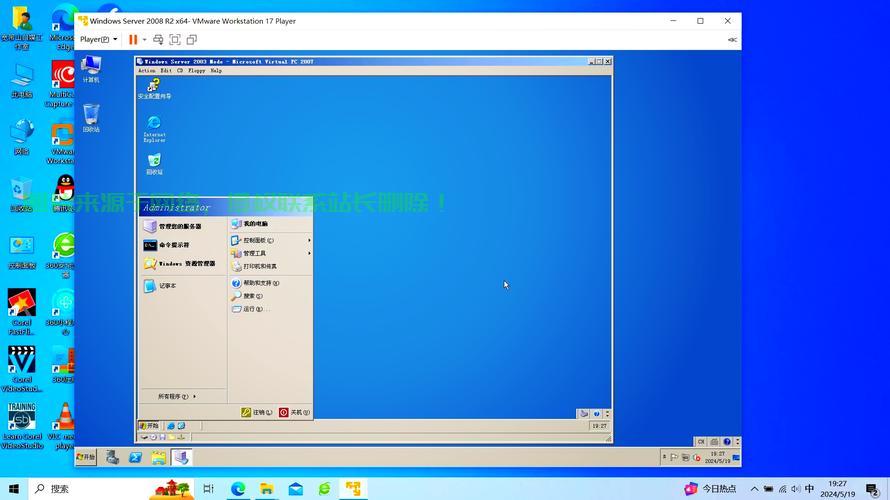The height and width of the screenshot is (500, 890).
Task: Select Virtual PC task on Server 2008 taskbar
Action: tap(181, 457)
